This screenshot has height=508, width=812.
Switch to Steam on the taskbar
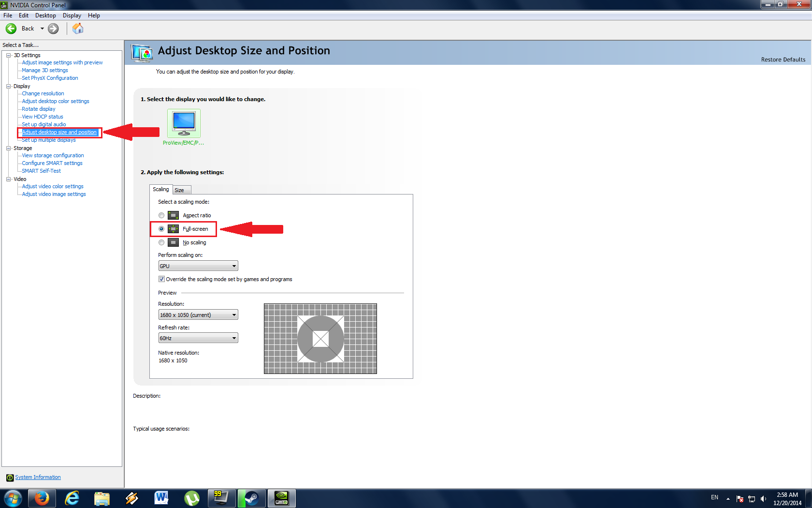coord(251,498)
